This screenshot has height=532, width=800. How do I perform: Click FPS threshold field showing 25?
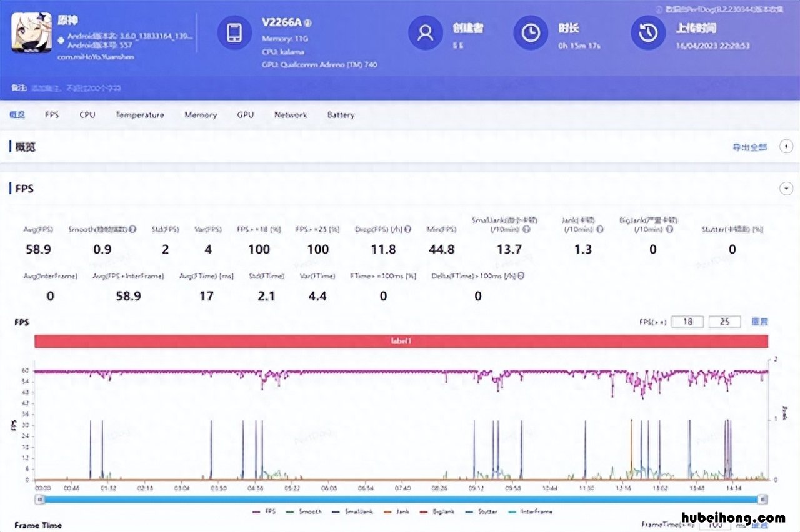pos(725,322)
